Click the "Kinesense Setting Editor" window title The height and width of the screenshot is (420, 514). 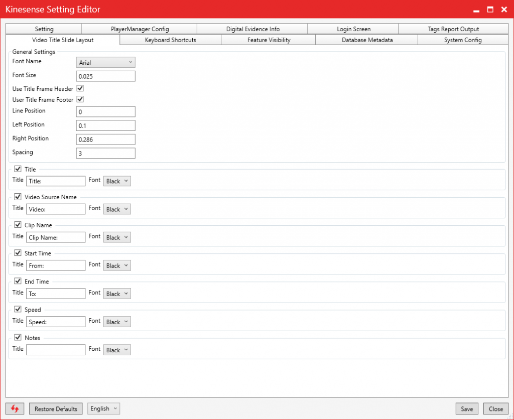click(53, 9)
